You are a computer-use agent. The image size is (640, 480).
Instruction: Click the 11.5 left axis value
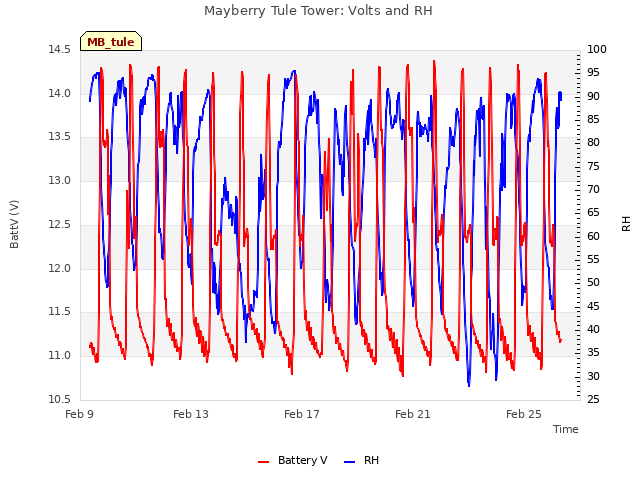coord(59,312)
